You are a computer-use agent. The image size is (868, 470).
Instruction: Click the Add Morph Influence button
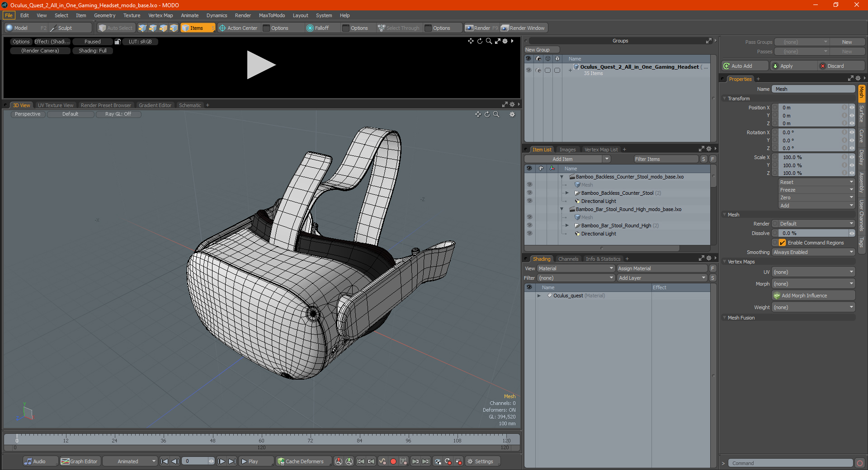point(813,296)
